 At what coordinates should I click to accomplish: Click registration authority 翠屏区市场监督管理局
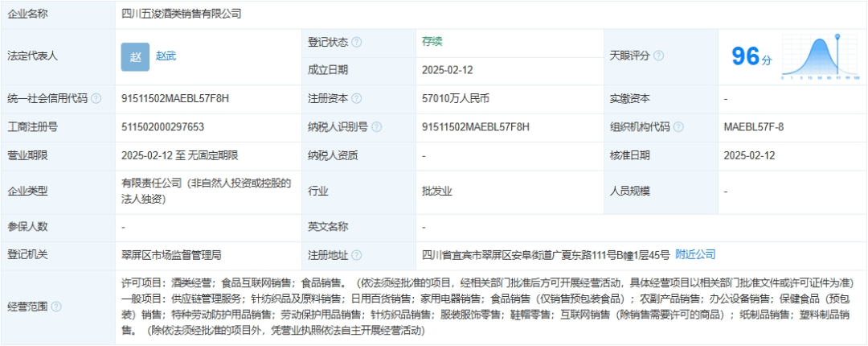(x=172, y=255)
